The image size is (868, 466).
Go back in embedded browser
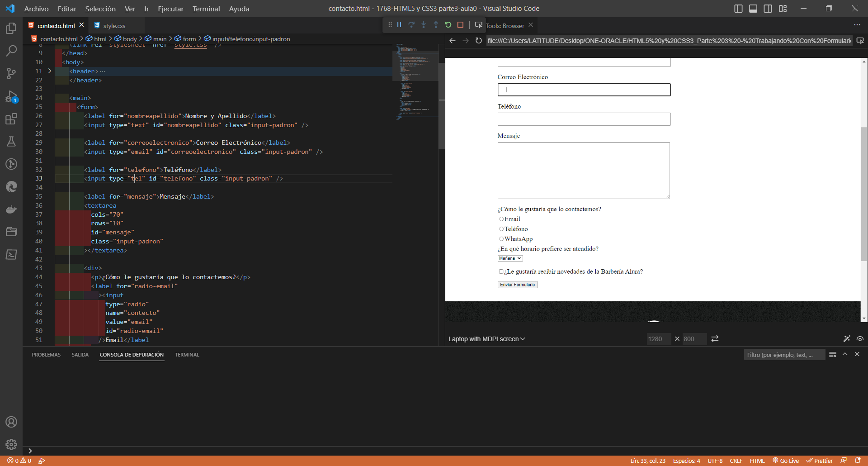(453, 41)
